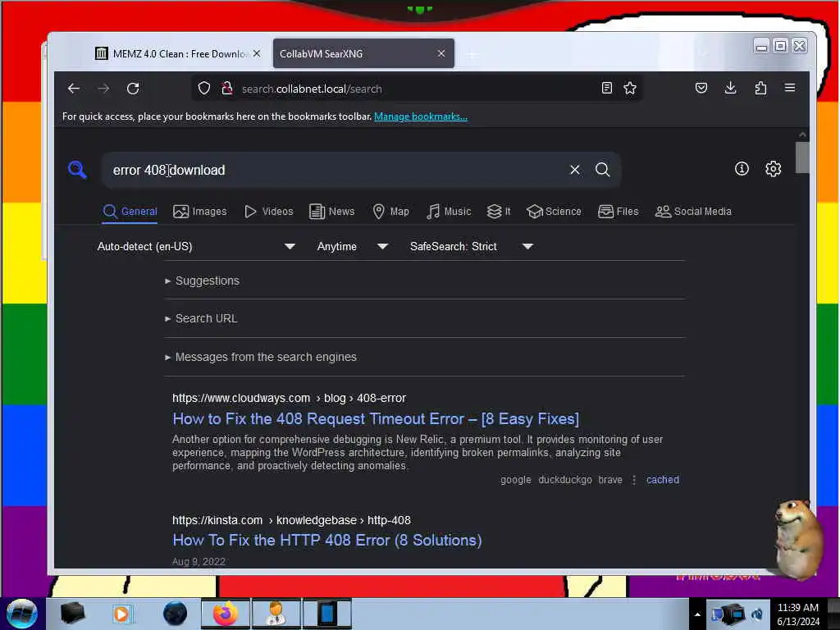Select the Files search category
This screenshot has height=630, width=840.
coord(619,211)
